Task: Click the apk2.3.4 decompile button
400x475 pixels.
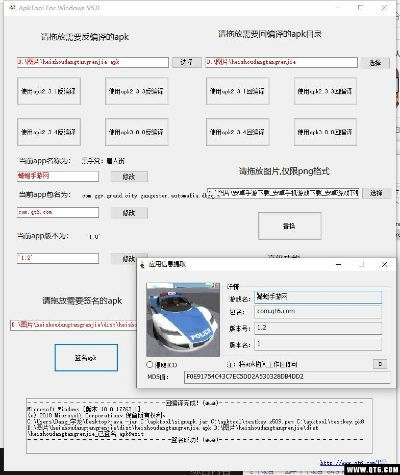Action: tap(49, 132)
